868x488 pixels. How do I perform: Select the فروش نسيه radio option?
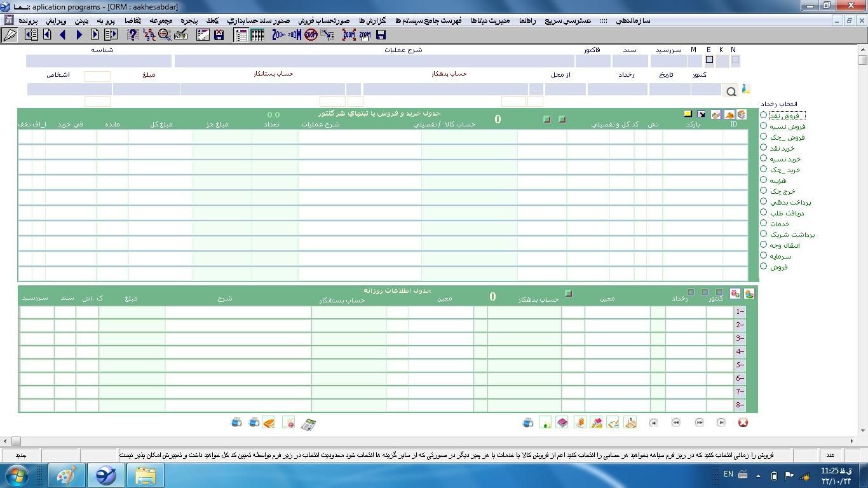[x=764, y=126]
